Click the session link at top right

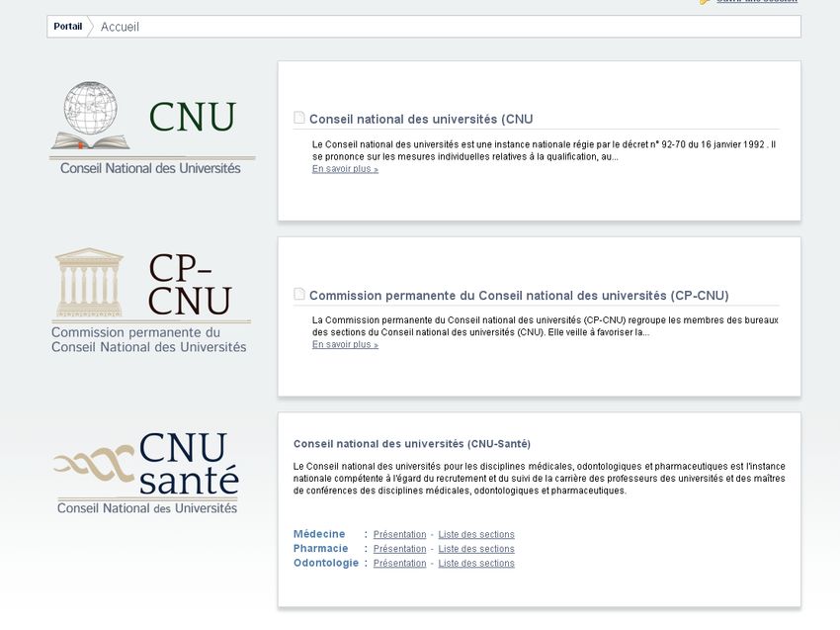[x=756, y=2]
